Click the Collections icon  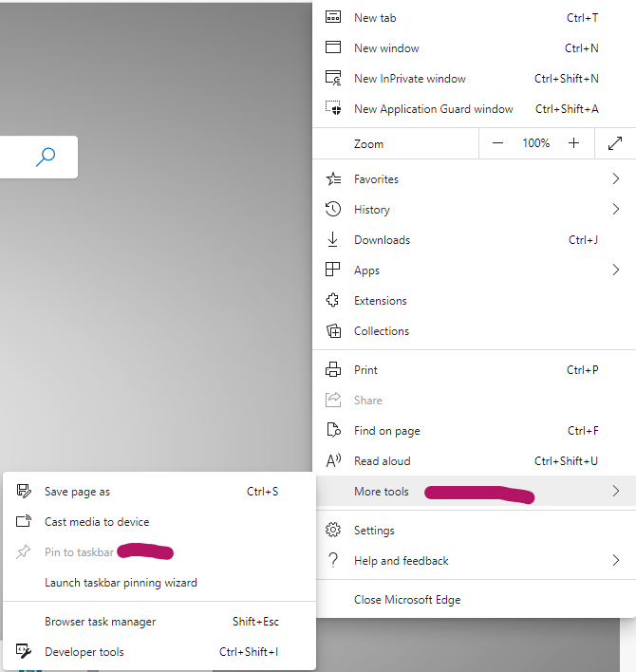coord(333,331)
